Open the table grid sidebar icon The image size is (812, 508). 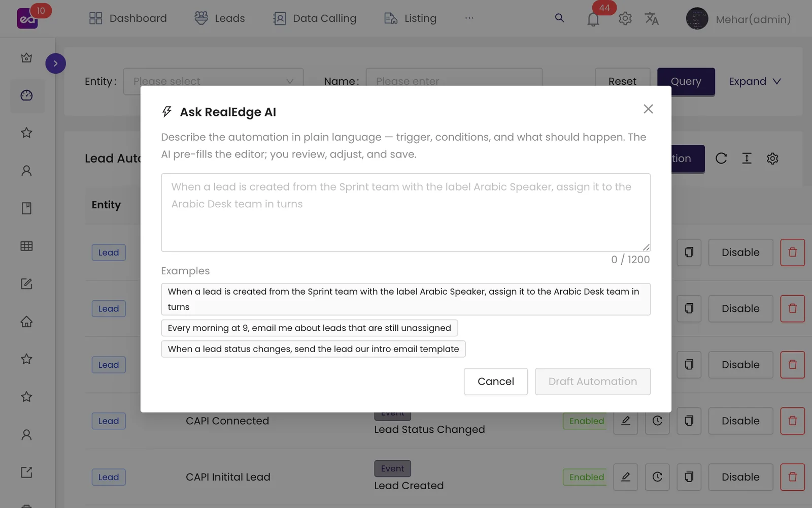(26, 246)
